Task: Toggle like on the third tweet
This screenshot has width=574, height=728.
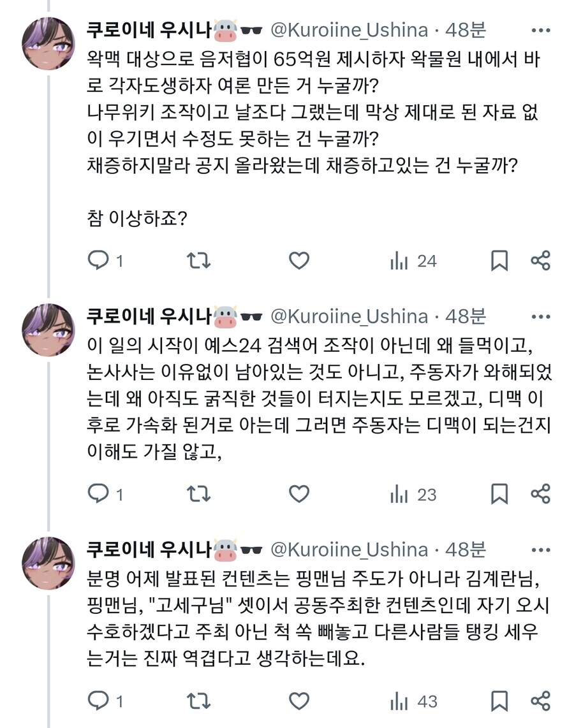Action: tap(298, 702)
